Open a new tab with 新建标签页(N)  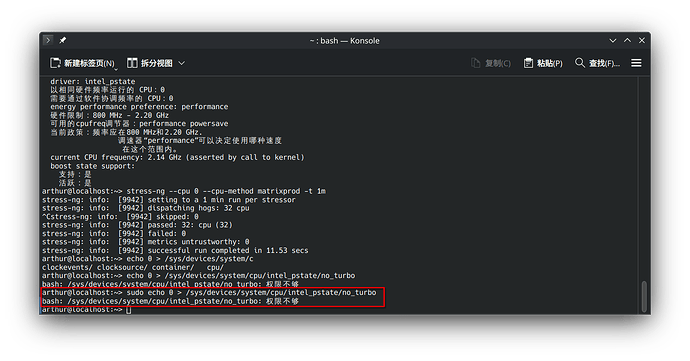[83, 63]
